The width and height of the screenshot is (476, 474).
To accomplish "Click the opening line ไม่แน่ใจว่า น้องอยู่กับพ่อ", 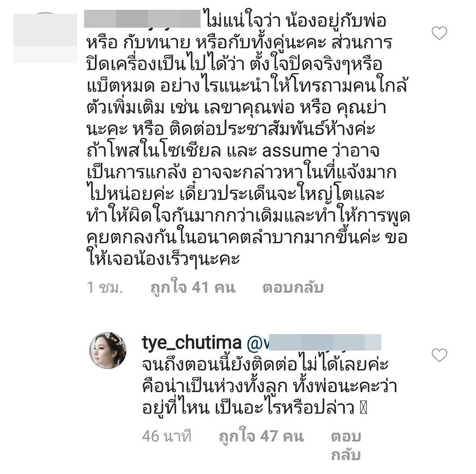I will 296,21.
